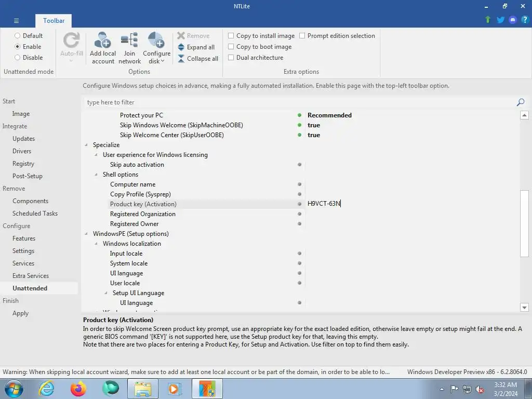This screenshot has width=532, height=399.
Task: Open the media player taskbar icon
Action: pyautogui.click(x=175, y=389)
